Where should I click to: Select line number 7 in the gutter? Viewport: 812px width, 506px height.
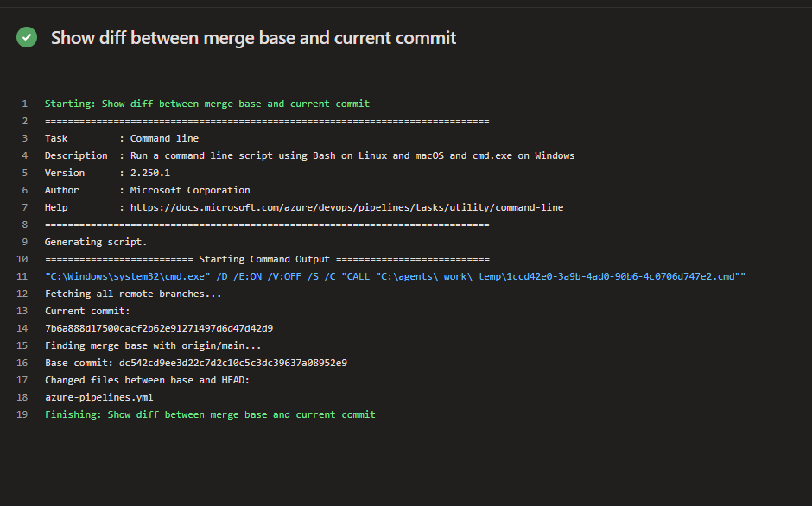click(x=24, y=207)
